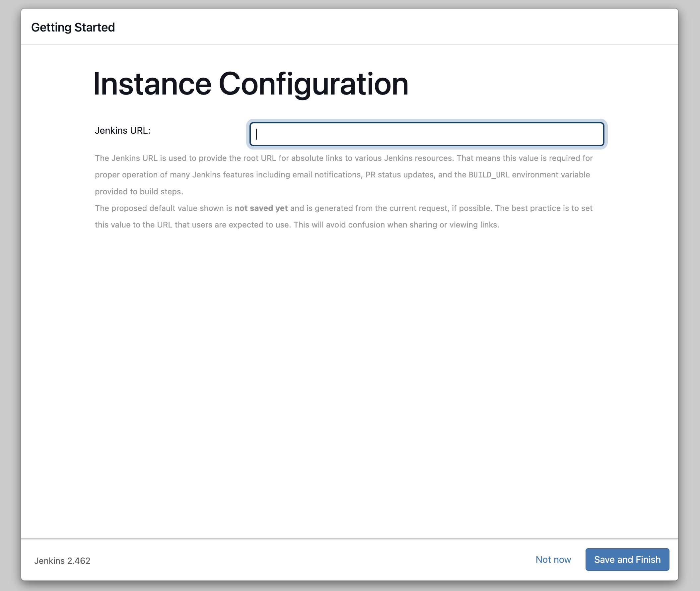Click the bold 'not saved yet' text
Viewport: 700px width, 591px height.
(261, 208)
